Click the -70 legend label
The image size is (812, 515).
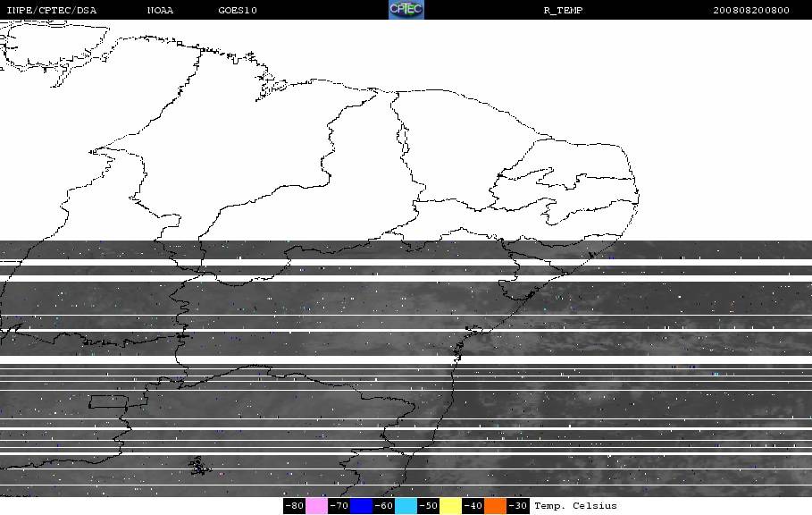point(339,506)
